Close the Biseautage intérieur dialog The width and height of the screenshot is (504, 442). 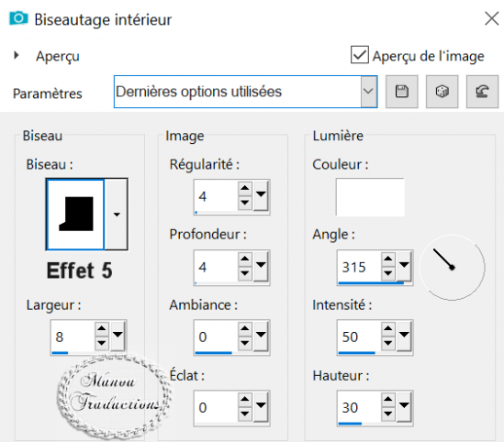click(x=491, y=18)
